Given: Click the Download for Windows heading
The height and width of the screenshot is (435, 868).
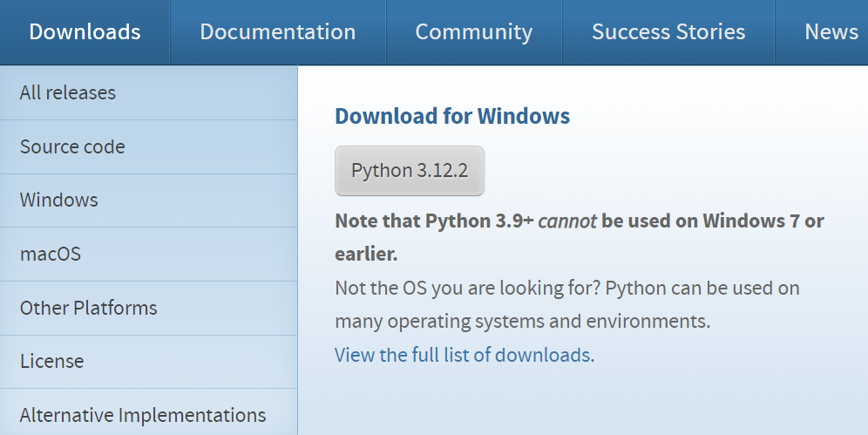Looking at the screenshot, I should [x=452, y=116].
